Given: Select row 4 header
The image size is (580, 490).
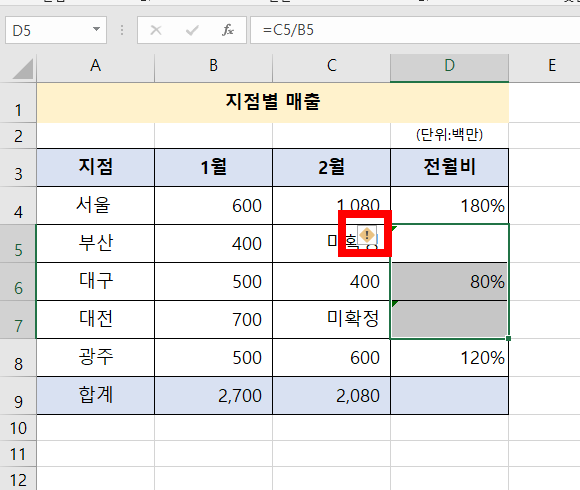Looking at the screenshot, I should tap(18, 206).
